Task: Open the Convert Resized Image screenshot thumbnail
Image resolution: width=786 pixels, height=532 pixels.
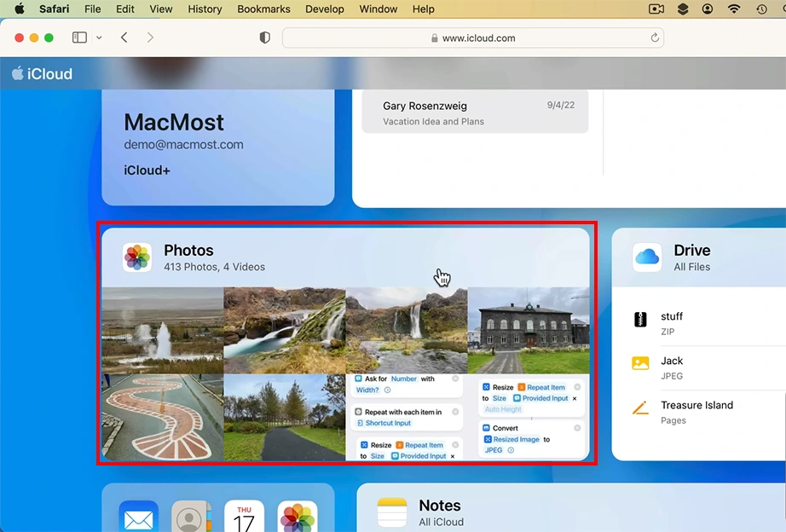Action: coord(529,417)
